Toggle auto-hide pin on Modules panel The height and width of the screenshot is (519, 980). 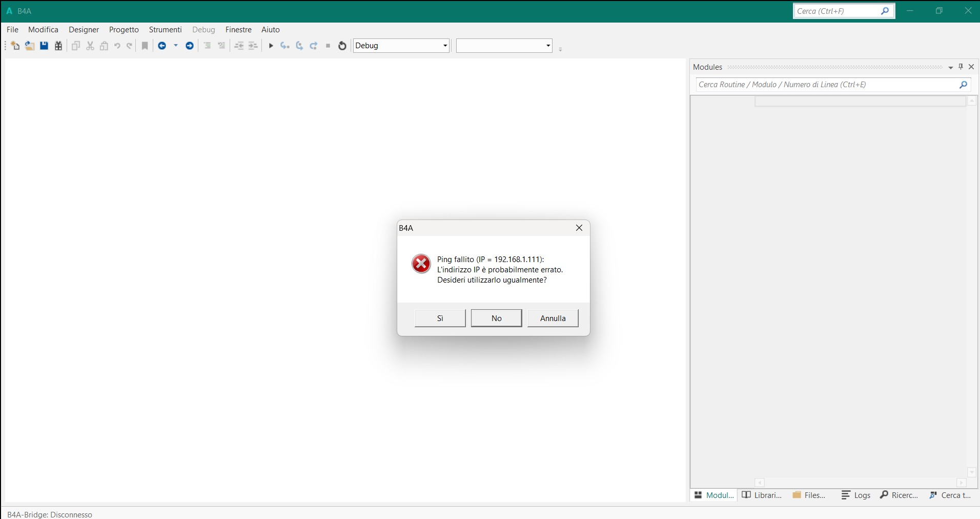coord(961,67)
